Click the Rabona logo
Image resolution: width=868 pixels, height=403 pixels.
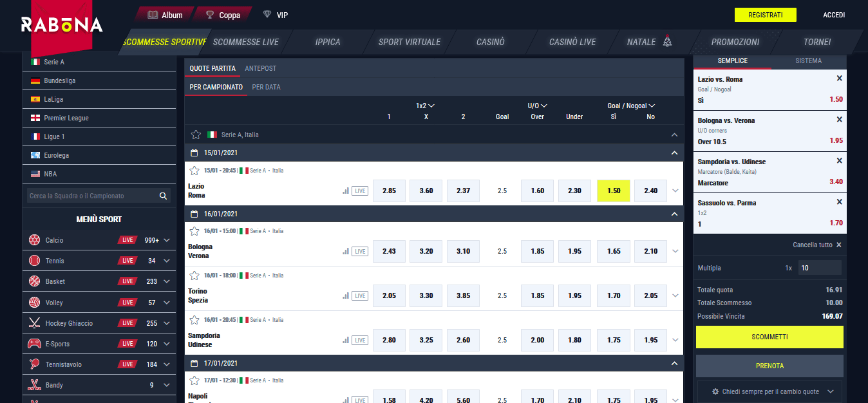coord(62,25)
